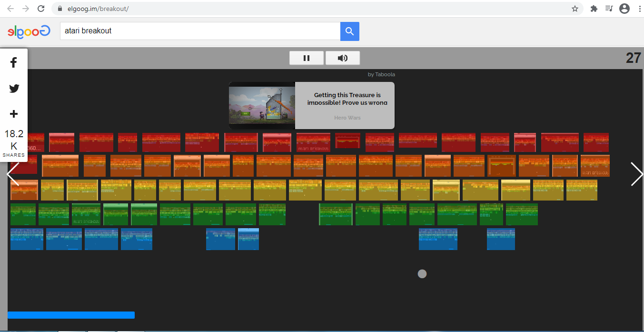The image size is (644, 332).
Task: Click the blue paddle at the bottom
Action: [71, 315]
